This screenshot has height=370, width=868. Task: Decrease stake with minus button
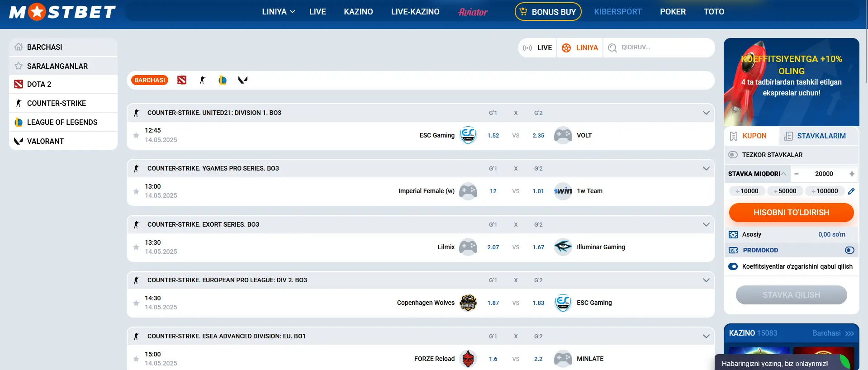797,174
